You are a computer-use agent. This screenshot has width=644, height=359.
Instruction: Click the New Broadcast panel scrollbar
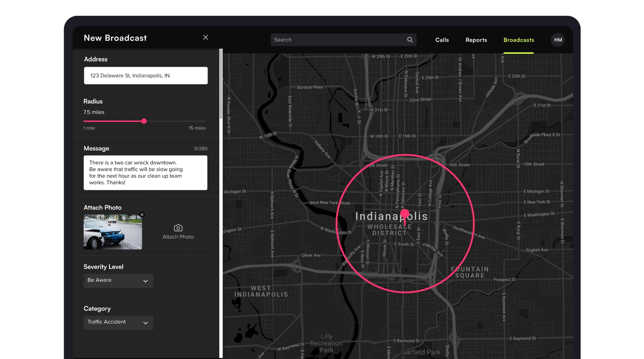pyautogui.click(x=221, y=84)
